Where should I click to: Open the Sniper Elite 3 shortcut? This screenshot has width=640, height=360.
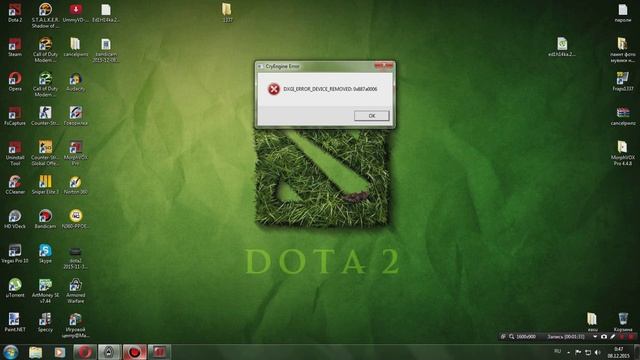point(45,184)
